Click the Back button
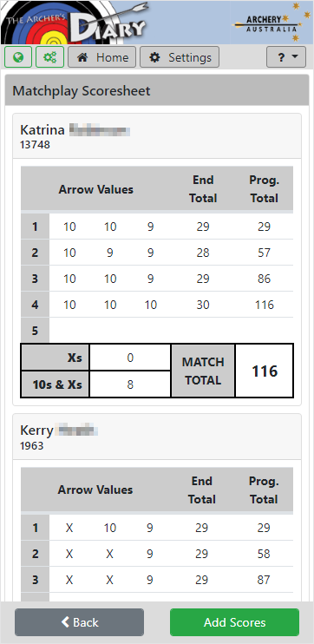This screenshot has width=314, height=644. pos(79,622)
